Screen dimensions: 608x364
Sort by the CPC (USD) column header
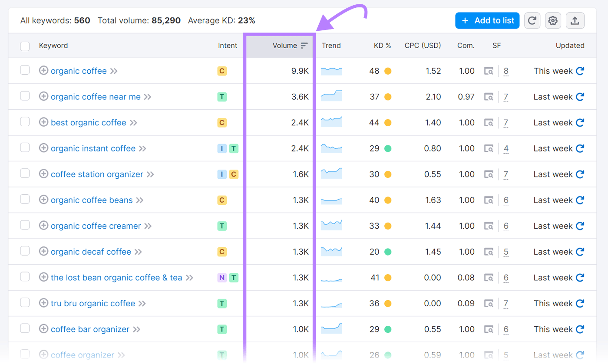point(423,45)
